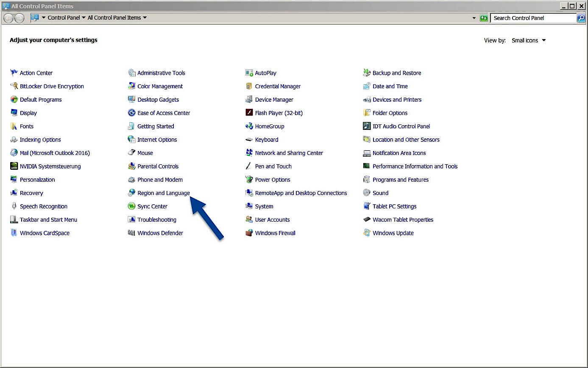Image resolution: width=588 pixels, height=368 pixels.
Task: Open the View by Small icons dropdown
Action: [x=528, y=40]
